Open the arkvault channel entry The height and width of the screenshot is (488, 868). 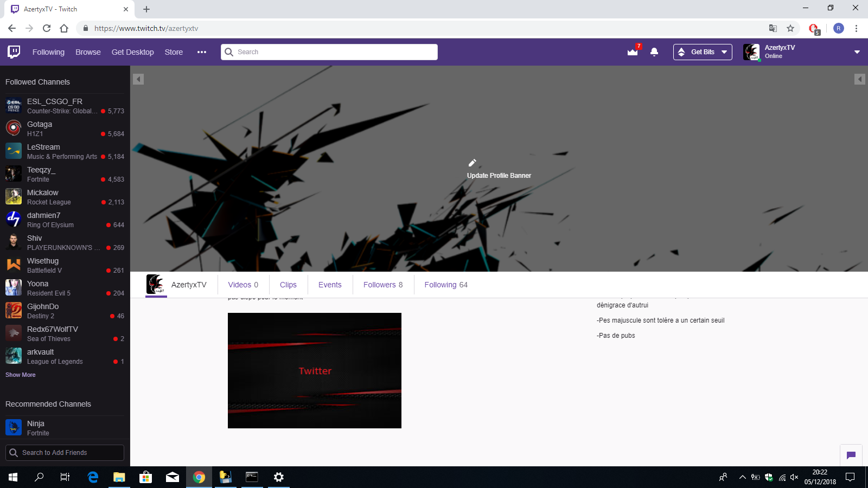pyautogui.click(x=65, y=356)
